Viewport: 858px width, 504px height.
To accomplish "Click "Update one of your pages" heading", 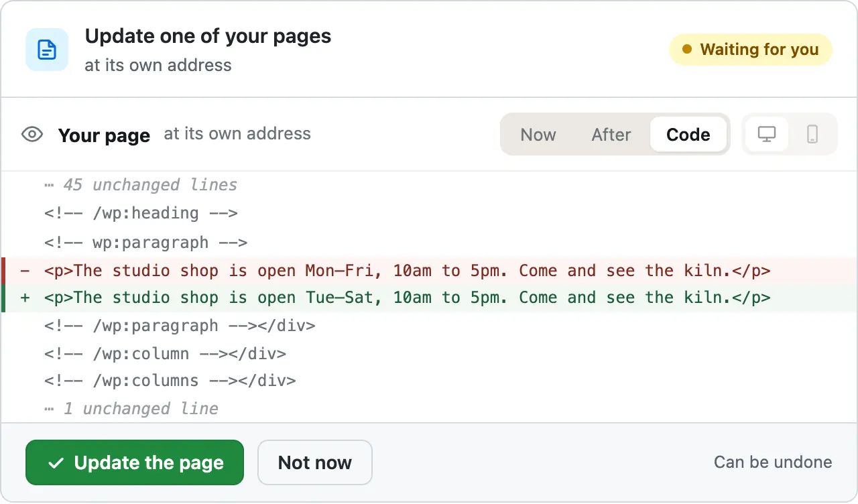I will point(208,36).
